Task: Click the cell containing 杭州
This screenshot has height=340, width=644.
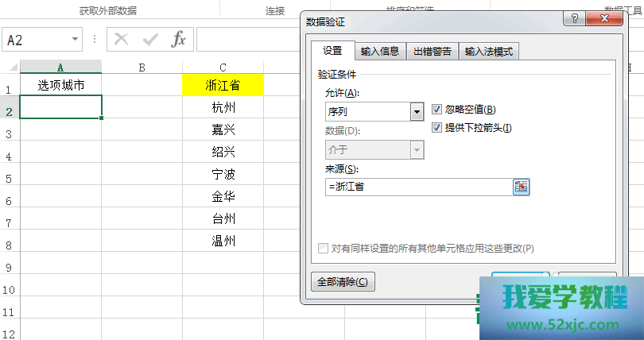Action: pyautogui.click(x=222, y=107)
